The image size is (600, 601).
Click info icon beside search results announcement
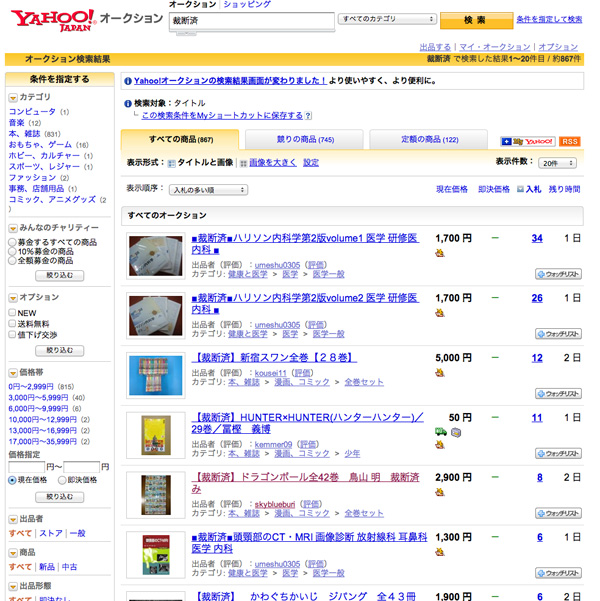click(x=128, y=81)
